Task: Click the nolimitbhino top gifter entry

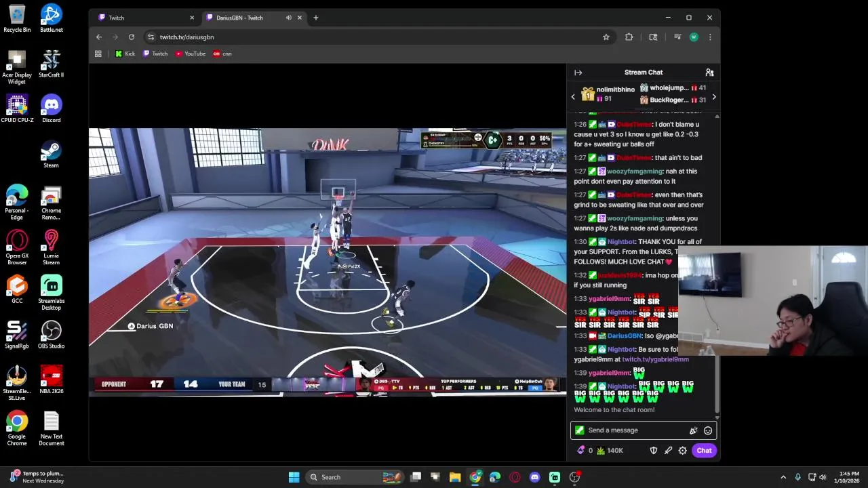Action: click(608, 94)
